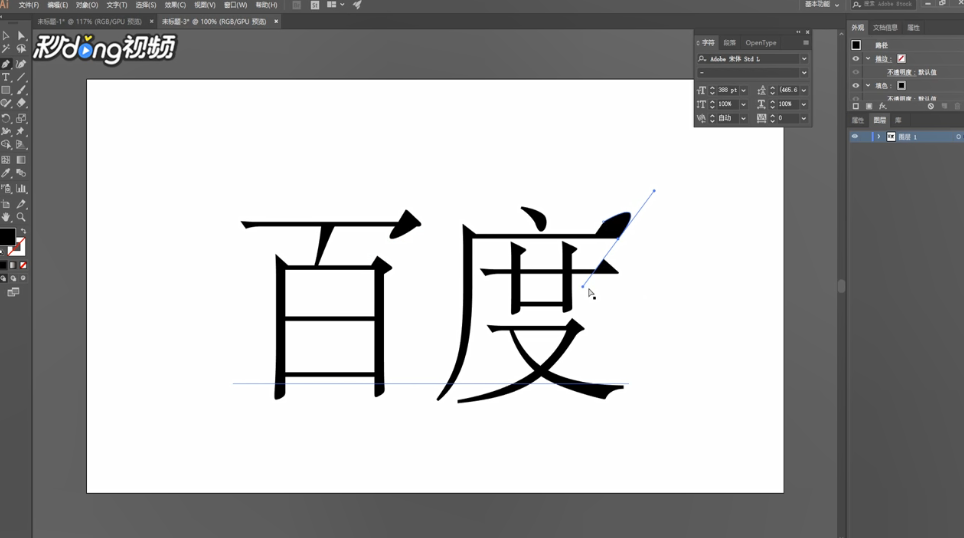
Task: Select the Type tool
Action: 6,77
